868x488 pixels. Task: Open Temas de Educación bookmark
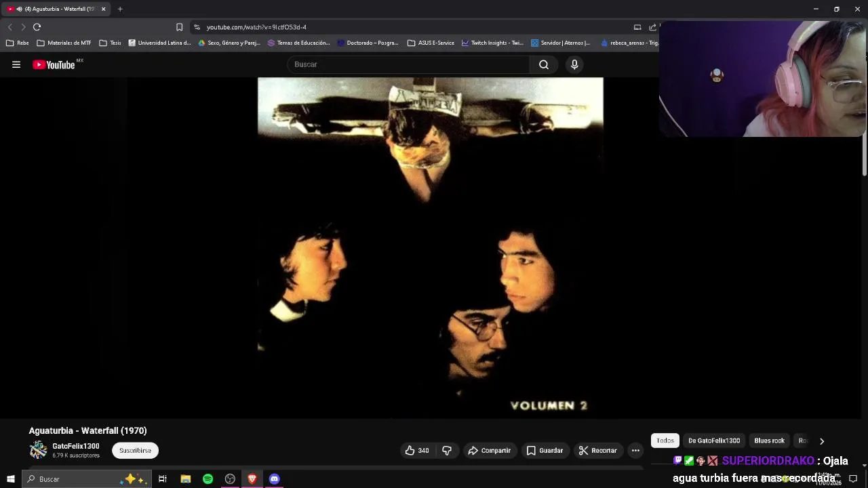click(298, 43)
